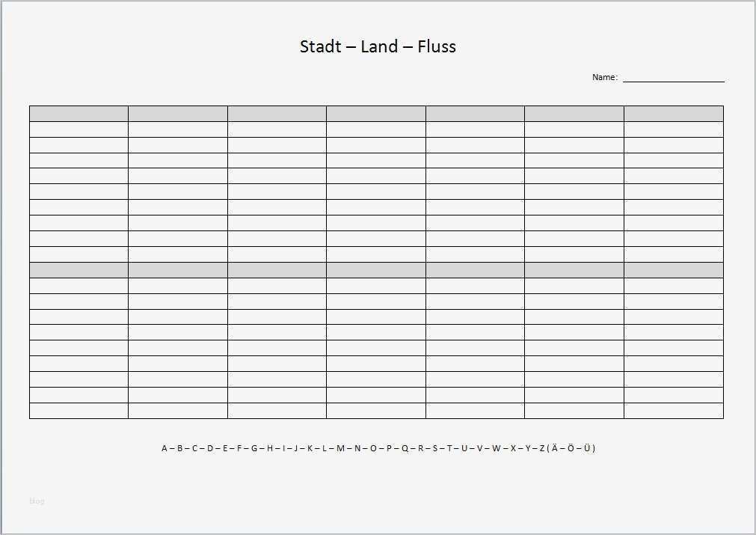The width and height of the screenshot is (756, 535).
Task: Click the last cell of the second gray row
Action: tap(673, 270)
